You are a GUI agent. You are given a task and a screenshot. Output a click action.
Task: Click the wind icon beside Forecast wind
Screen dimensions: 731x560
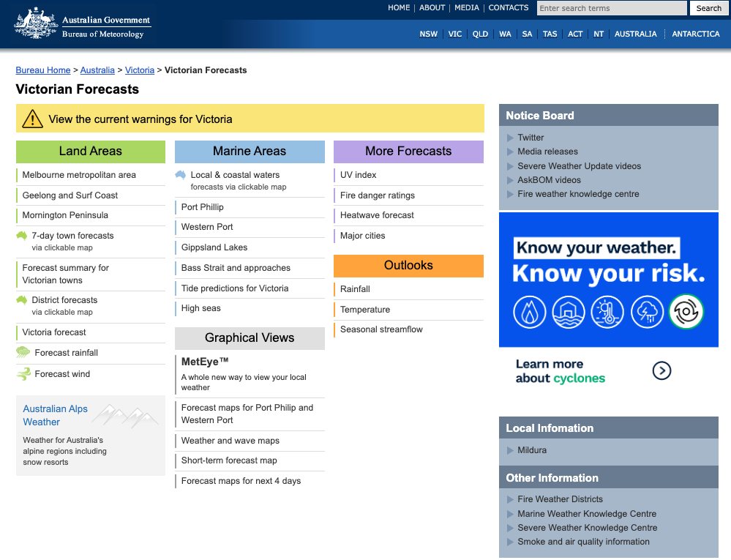[x=23, y=373]
